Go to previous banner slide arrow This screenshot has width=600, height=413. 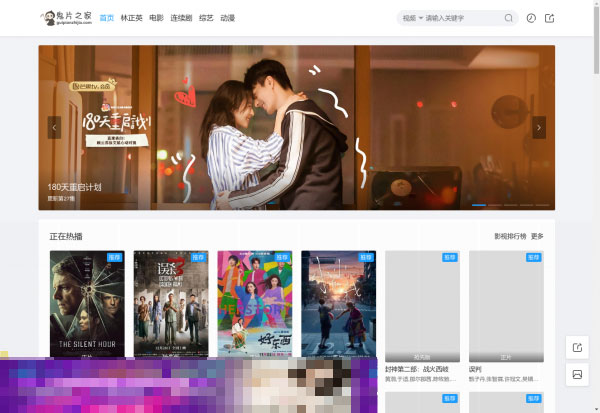54,127
